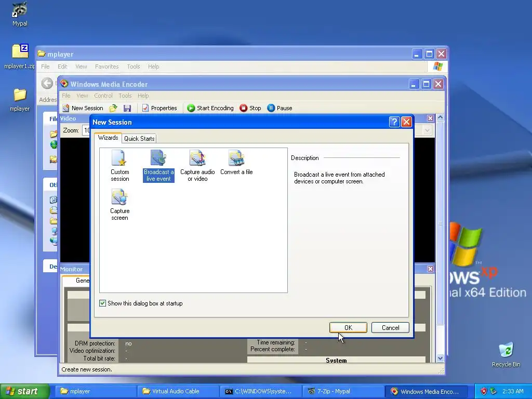The image size is (532, 399).
Task: Open the File menu in mplayer window
Action: [45, 66]
